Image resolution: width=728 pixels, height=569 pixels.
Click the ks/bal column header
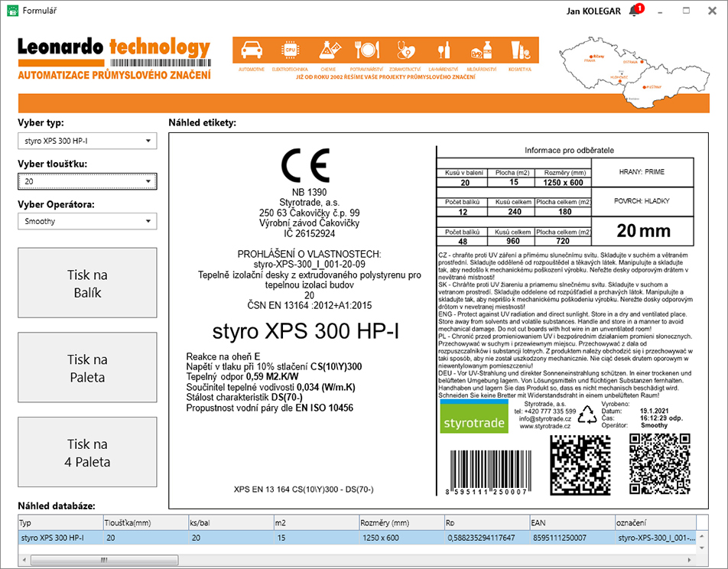coord(231,522)
